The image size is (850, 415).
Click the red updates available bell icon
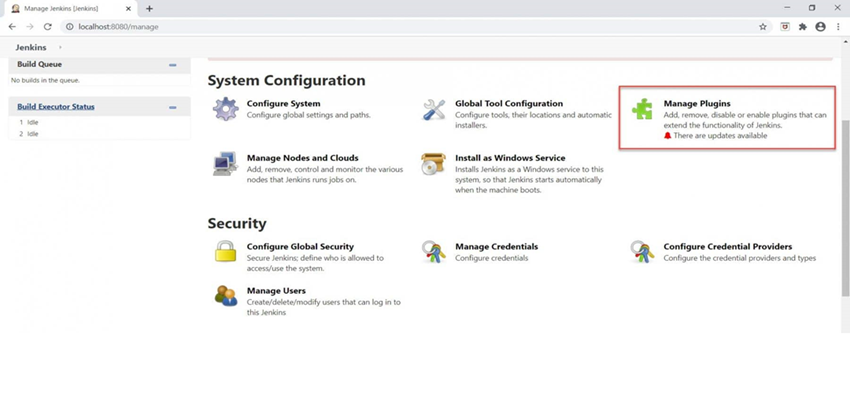667,136
